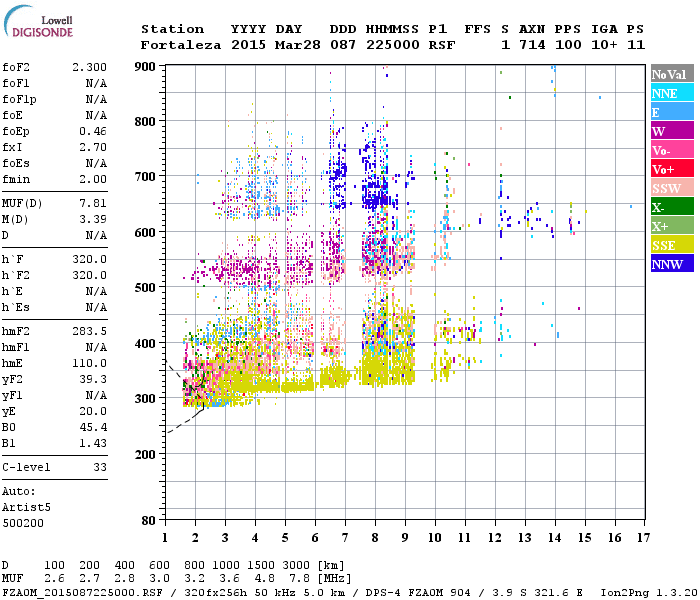Screen dimensions: 700x600
Task: Click the fxI value 2.70
Action: tap(93, 147)
